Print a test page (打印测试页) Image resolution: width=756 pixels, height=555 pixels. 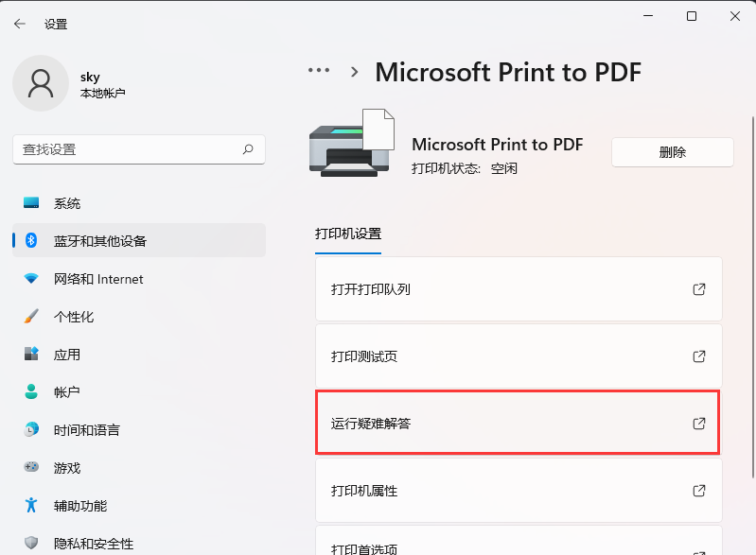[x=518, y=356]
